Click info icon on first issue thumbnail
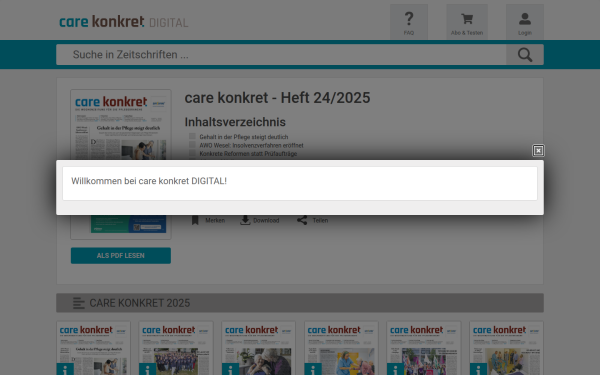Viewport: 600px width, 375px height. pyautogui.click(x=65, y=369)
